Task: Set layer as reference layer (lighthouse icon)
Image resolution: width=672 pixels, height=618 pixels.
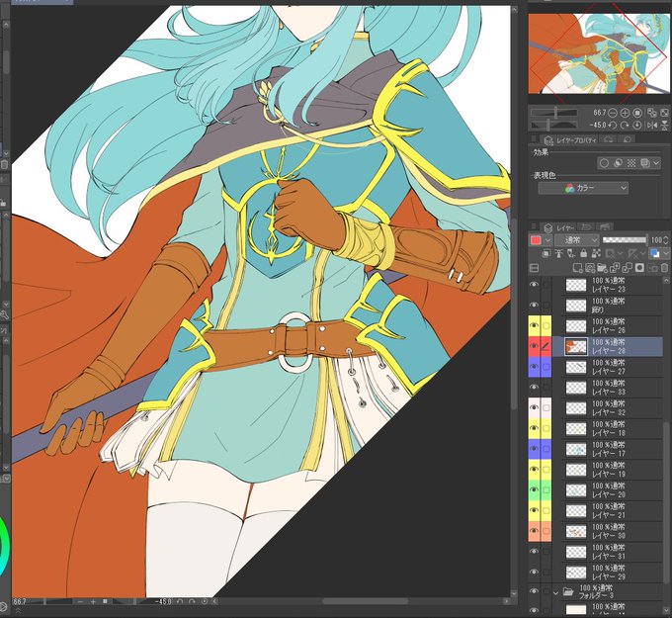Action: 559,254
